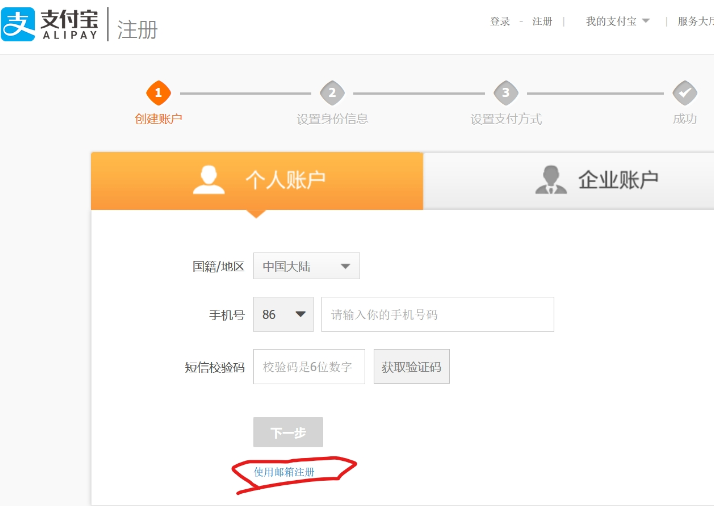714x506 pixels.
Task: Focus the SMS verification code field
Action: click(x=308, y=367)
